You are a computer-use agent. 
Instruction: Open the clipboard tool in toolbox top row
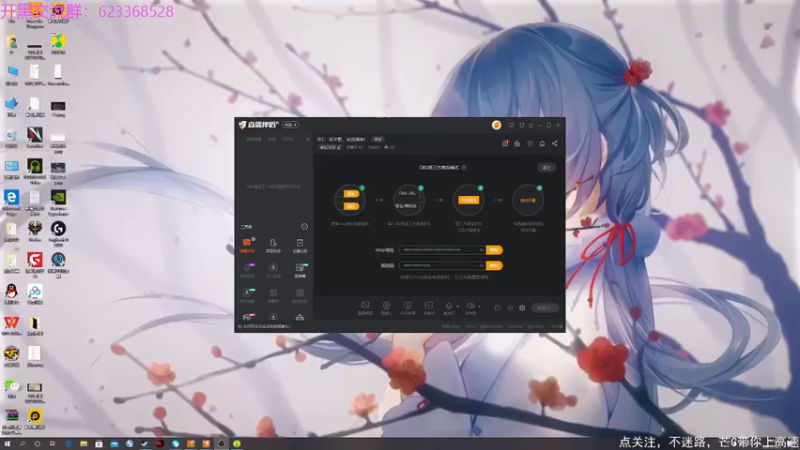[x=299, y=245]
